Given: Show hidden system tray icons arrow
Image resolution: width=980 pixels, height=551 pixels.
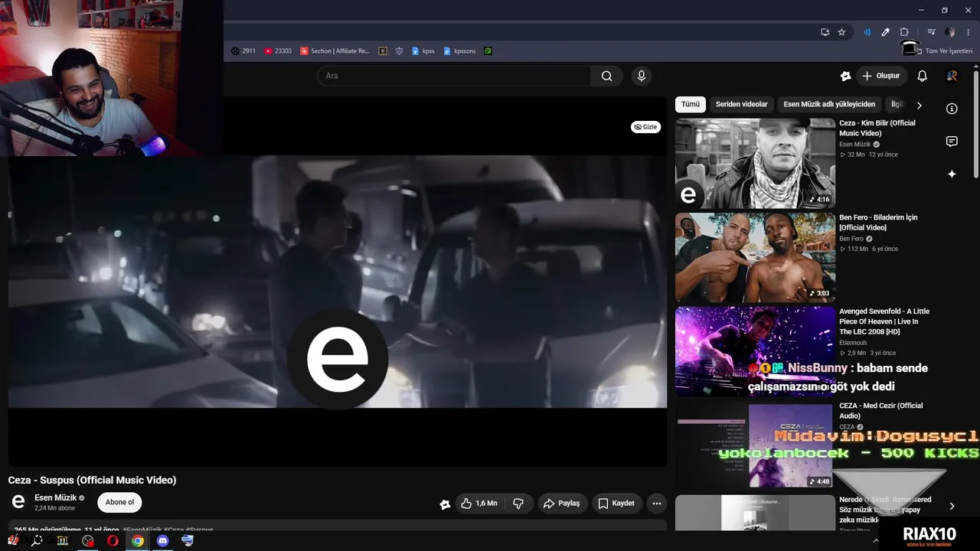Looking at the screenshot, I should pyautogui.click(x=876, y=541).
